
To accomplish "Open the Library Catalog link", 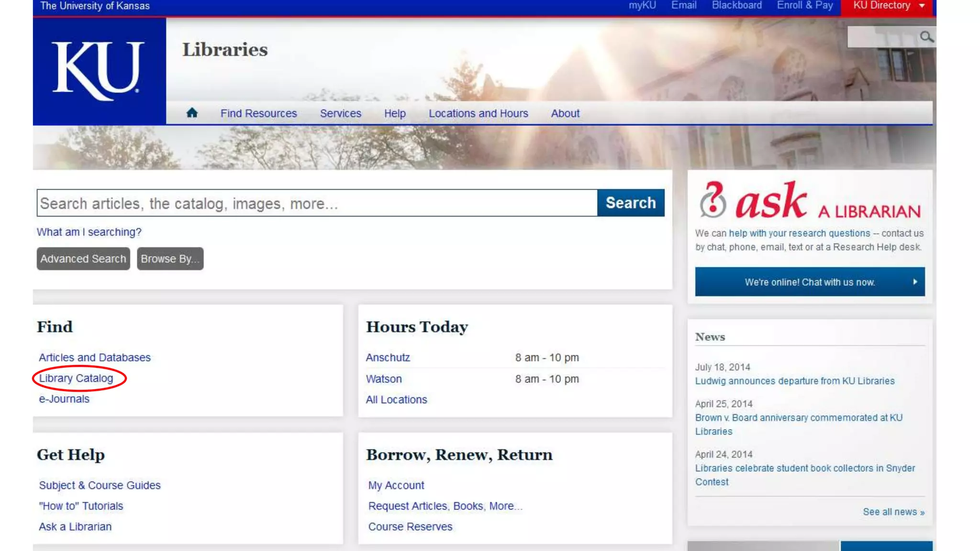I will click(76, 378).
